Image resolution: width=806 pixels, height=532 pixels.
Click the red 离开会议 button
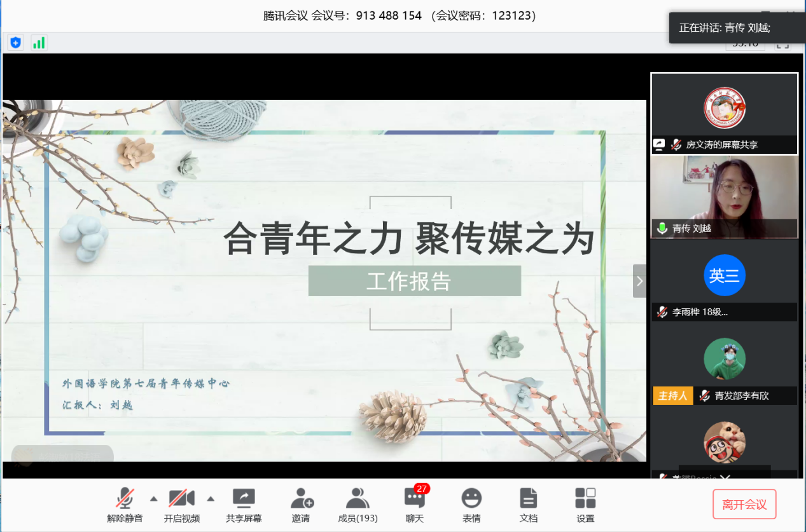(744, 505)
